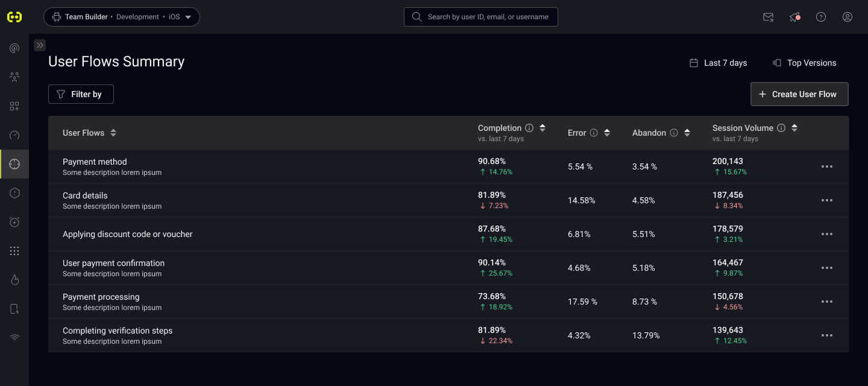Expand the sidebar with double chevron

coord(40,45)
